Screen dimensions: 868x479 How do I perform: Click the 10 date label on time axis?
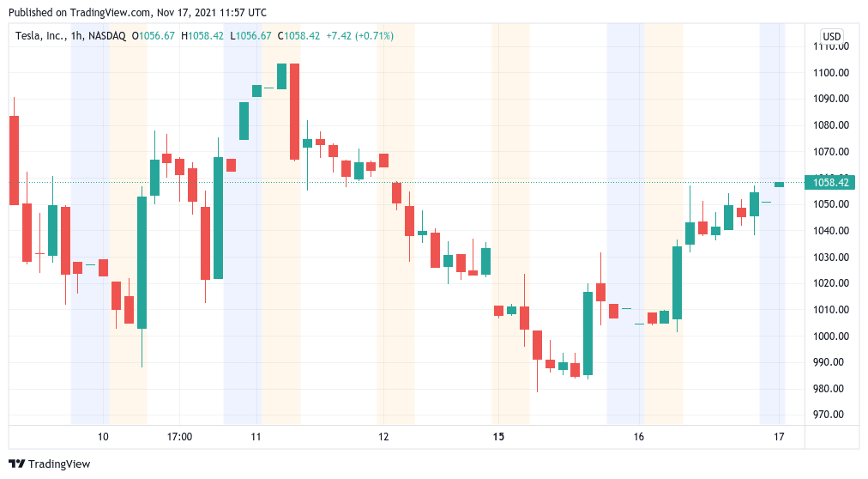coord(103,437)
